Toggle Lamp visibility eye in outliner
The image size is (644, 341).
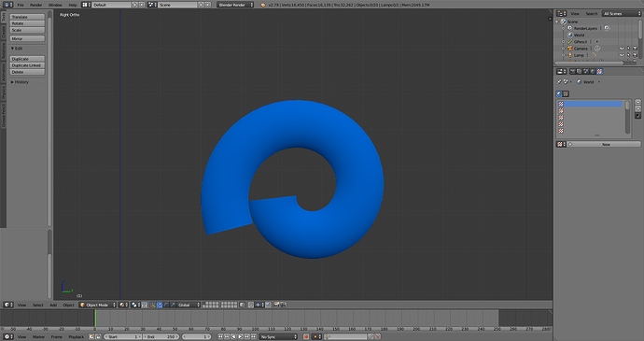coord(622,55)
